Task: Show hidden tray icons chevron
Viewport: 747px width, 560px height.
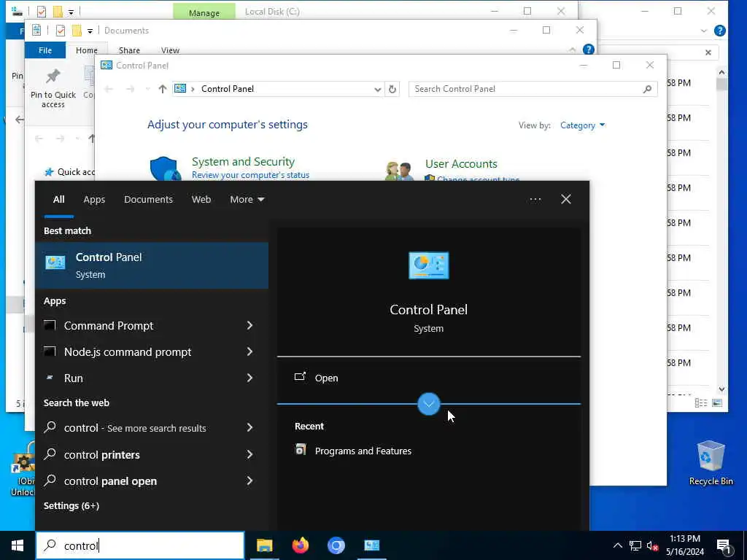Action: pyautogui.click(x=617, y=545)
